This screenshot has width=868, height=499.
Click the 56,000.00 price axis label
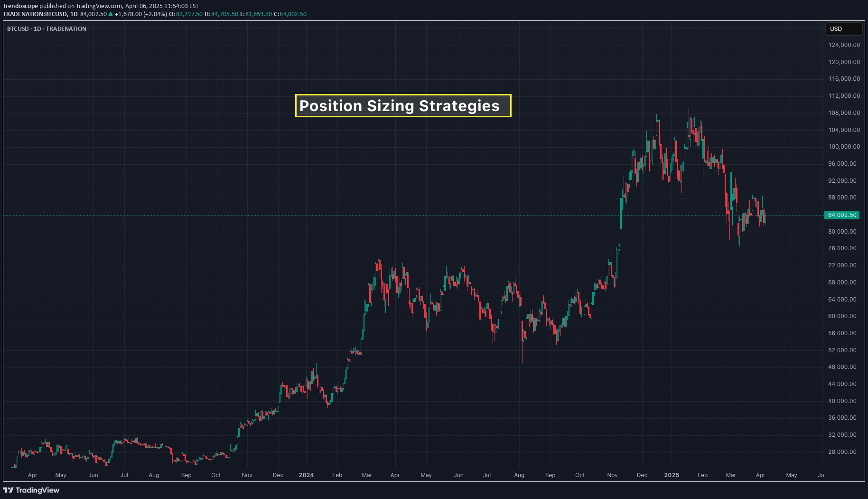click(842, 333)
